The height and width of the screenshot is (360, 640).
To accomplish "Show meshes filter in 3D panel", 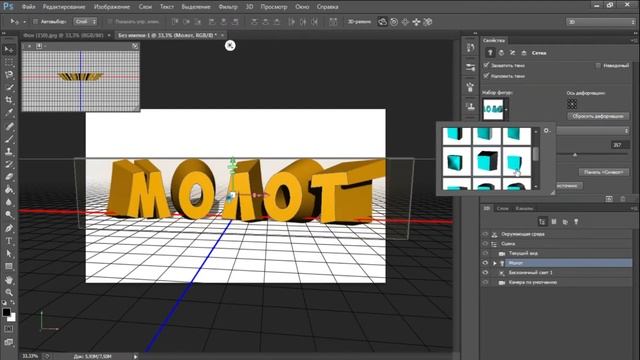I will click(x=554, y=222).
